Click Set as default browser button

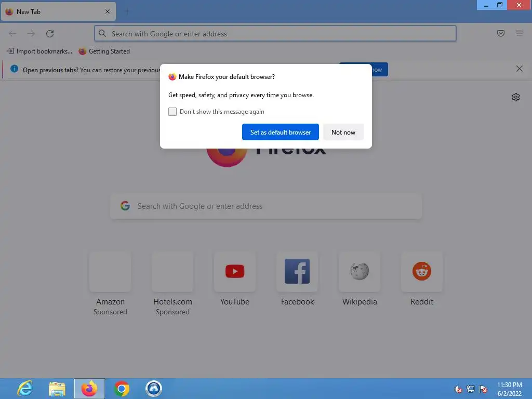[x=280, y=132]
